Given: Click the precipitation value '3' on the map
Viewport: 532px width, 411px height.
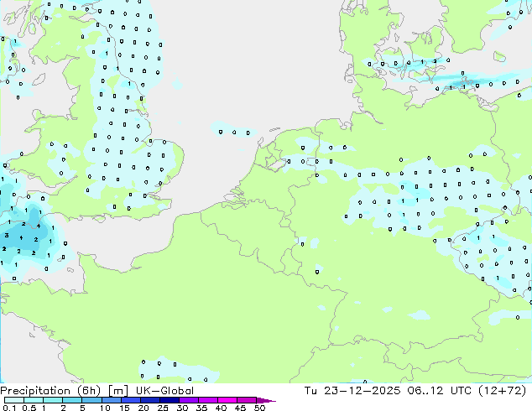Looking at the screenshot, I should [x=7, y=235].
